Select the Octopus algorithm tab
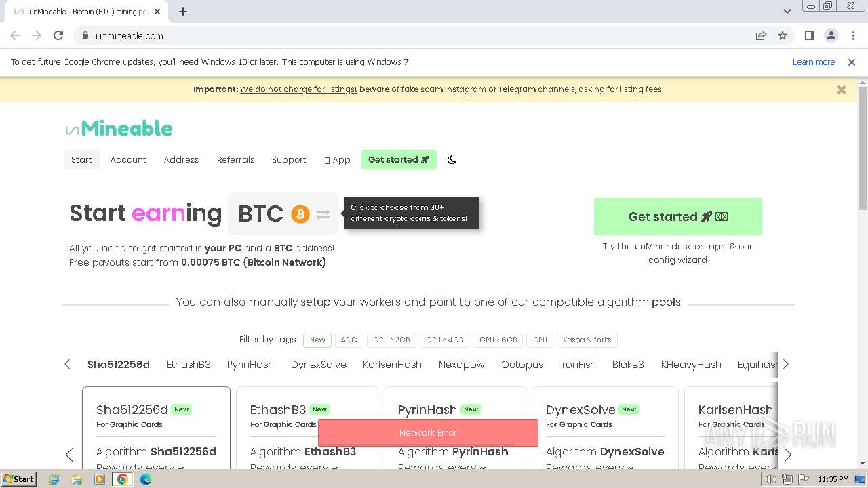Image resolution: width=868 pixels, height=488 pixels. pos(522,364)
